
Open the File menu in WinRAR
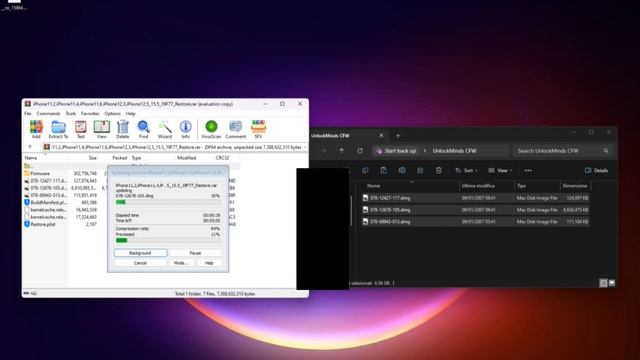28,113
